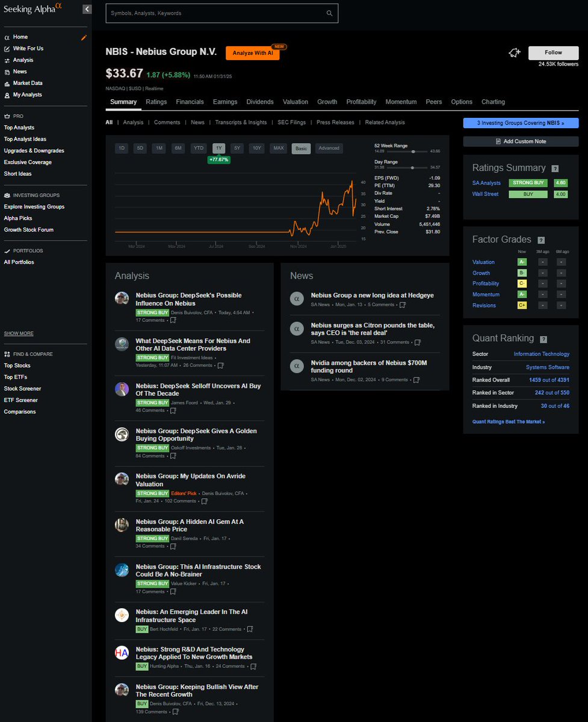Switch chart range to 6M
The image size is (588, 722).
[x=178, y=148]
